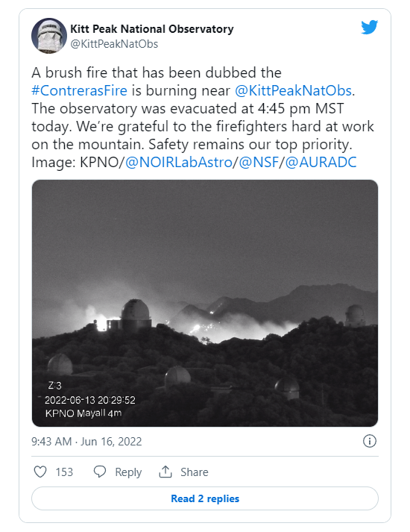The height and width of the screenshot is (532, 410).
Task: Click the Share text label
Action: [x=194, y=472]
